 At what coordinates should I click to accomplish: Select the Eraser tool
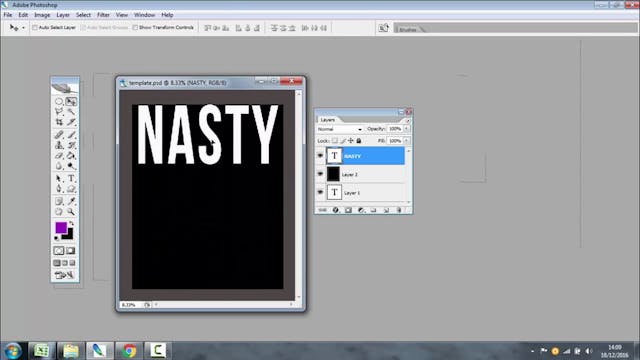[59, 156]
